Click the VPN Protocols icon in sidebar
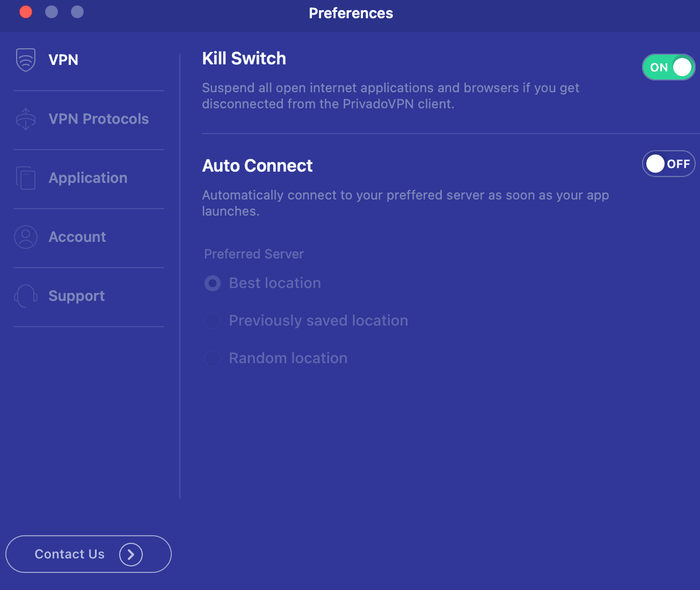The image size is (700, 590). [x=26, y=119]
